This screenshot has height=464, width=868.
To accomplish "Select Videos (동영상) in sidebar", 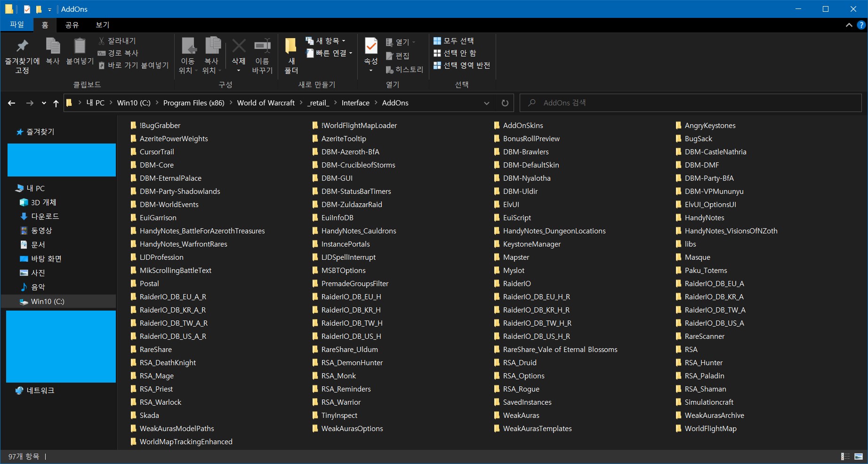I will 36,231.
